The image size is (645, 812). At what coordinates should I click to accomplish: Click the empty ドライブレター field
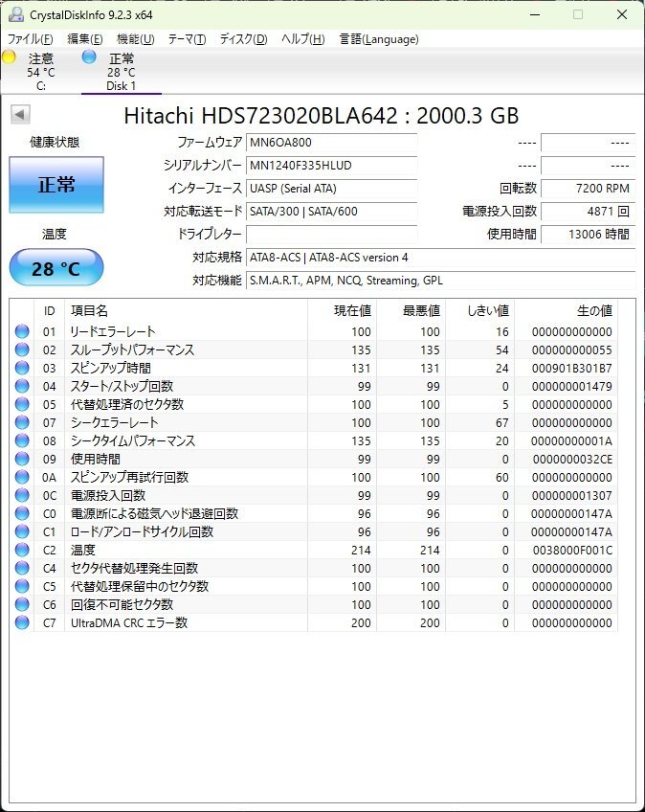(331, 234)
